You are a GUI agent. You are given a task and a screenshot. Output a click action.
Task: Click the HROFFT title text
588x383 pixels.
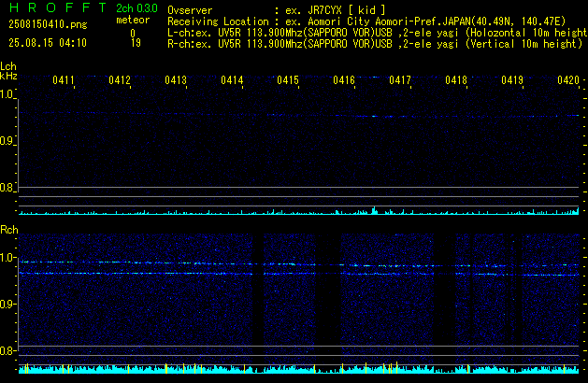[58, 7]
